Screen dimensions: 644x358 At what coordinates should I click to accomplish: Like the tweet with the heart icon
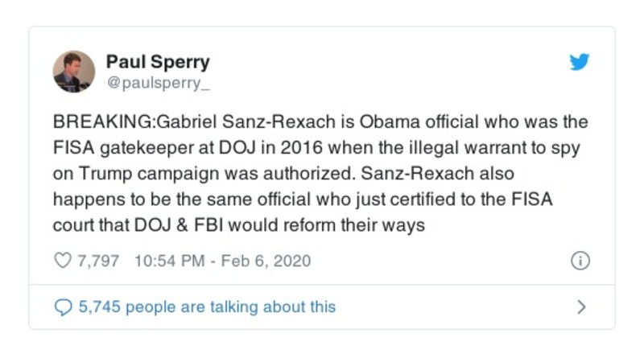[x=62, y=261]
